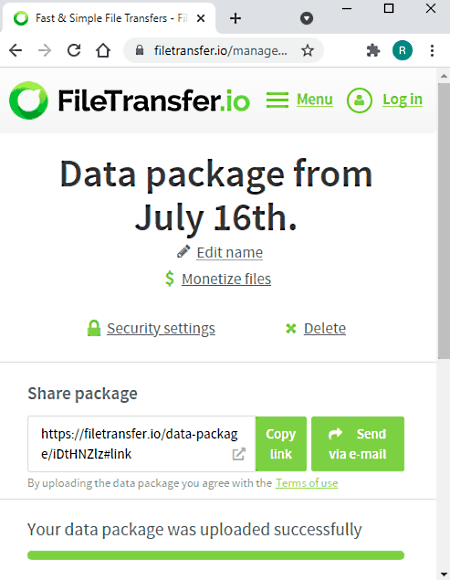Click the green padlock security icon
The width and height of the screenshot is (450, 580).
(x=94, y=328)
